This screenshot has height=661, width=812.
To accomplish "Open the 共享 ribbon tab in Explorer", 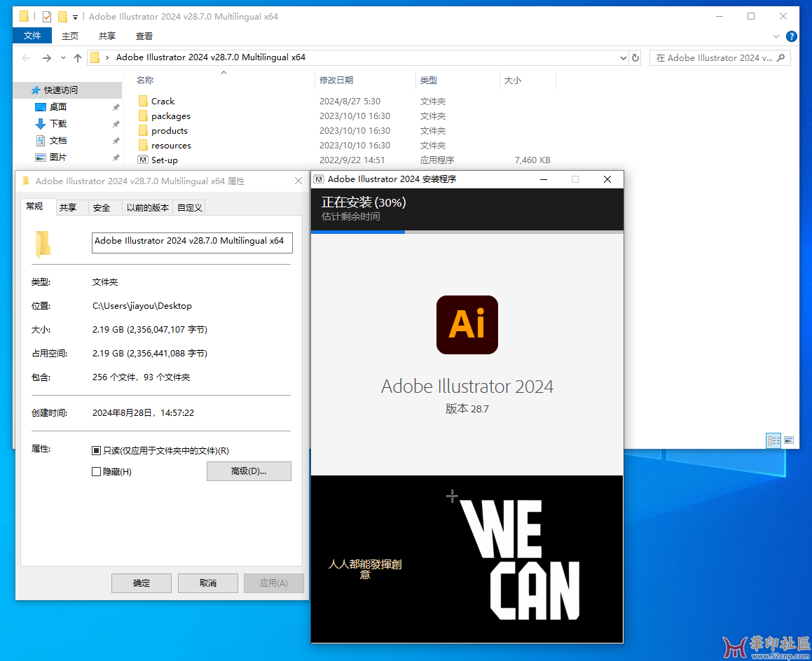I will (107, 36).
